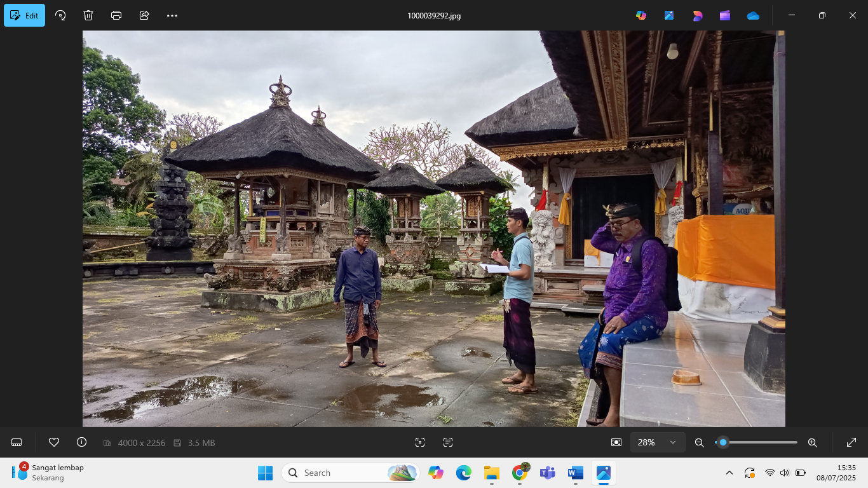The image size is (868, 488).
Task: Delete the photo 1000039292.jpg
Action: click(x=88, y=15)
